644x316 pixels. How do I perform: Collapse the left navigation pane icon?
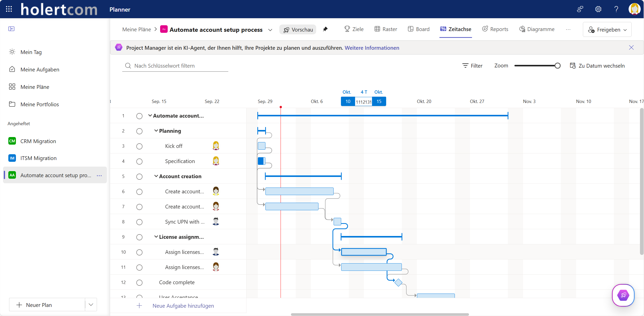click(x=11, y=29)
